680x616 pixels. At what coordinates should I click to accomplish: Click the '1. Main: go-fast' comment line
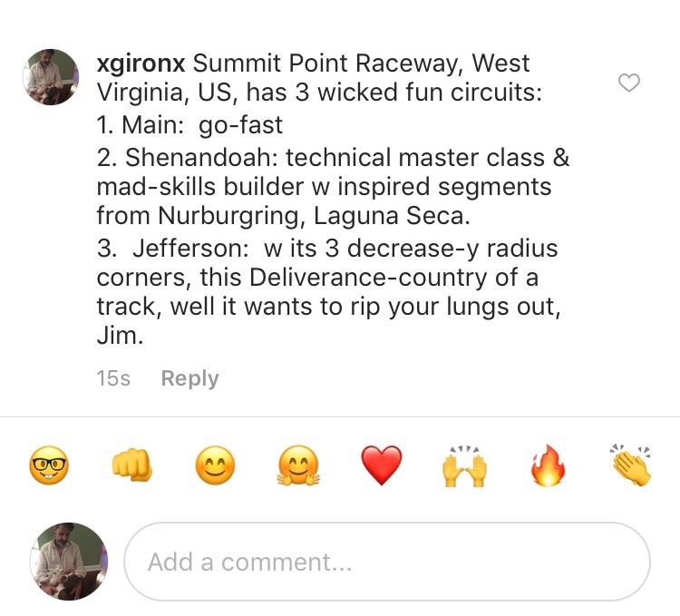coord(189,125)
